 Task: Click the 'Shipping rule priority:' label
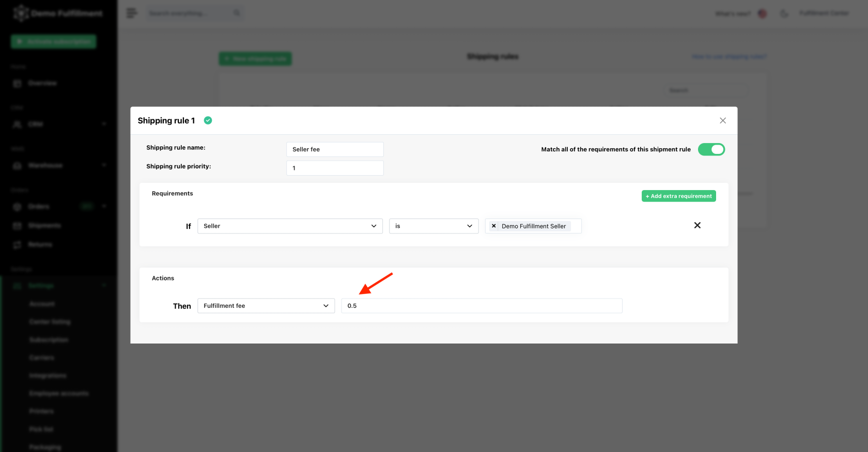tap(179, 166)
